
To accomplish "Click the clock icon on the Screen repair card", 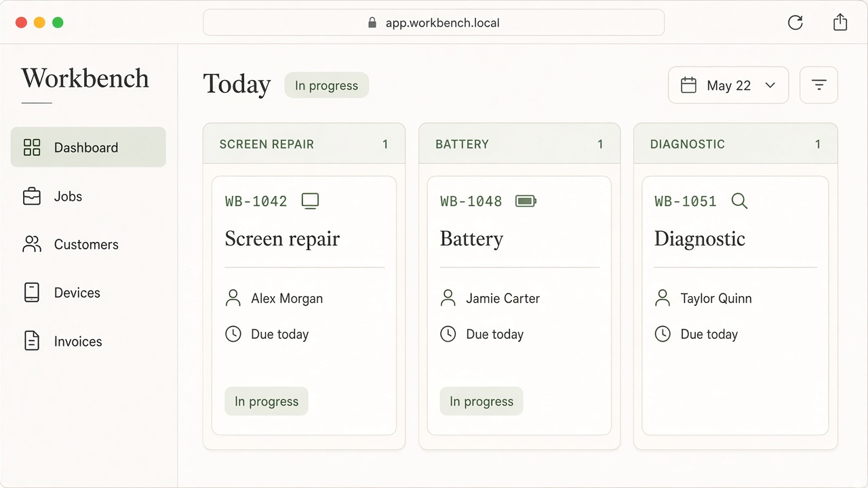I will pos(233,334).
